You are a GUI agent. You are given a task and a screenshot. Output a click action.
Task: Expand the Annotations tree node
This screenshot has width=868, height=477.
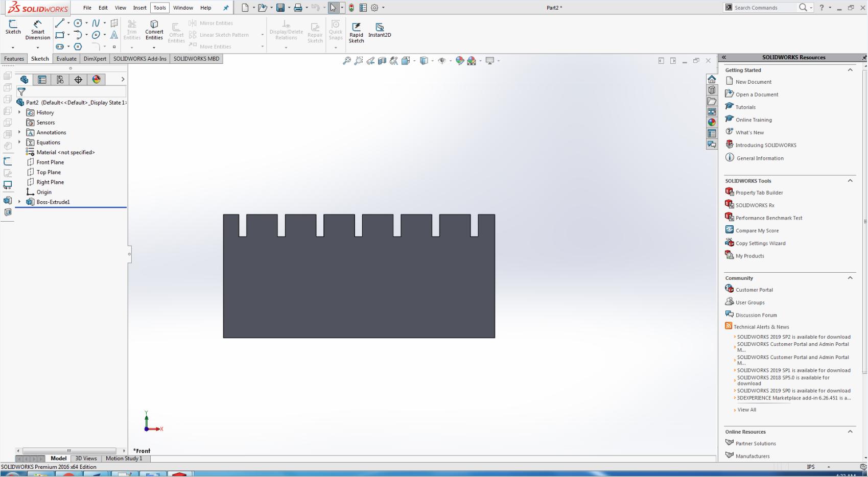click(19, 132)
